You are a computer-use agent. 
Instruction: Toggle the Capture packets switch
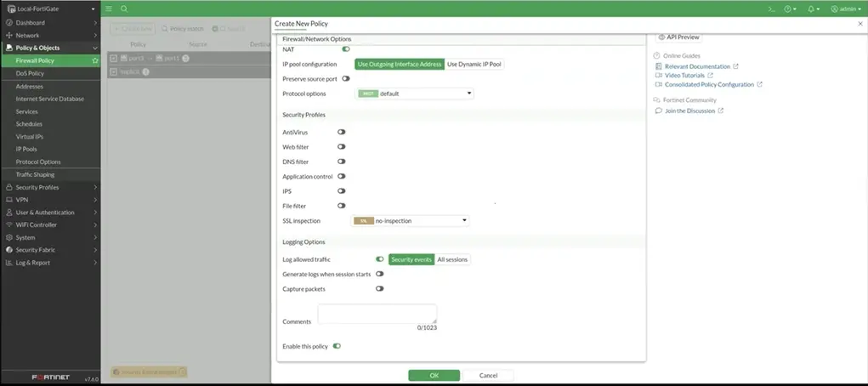click(380, 288)
